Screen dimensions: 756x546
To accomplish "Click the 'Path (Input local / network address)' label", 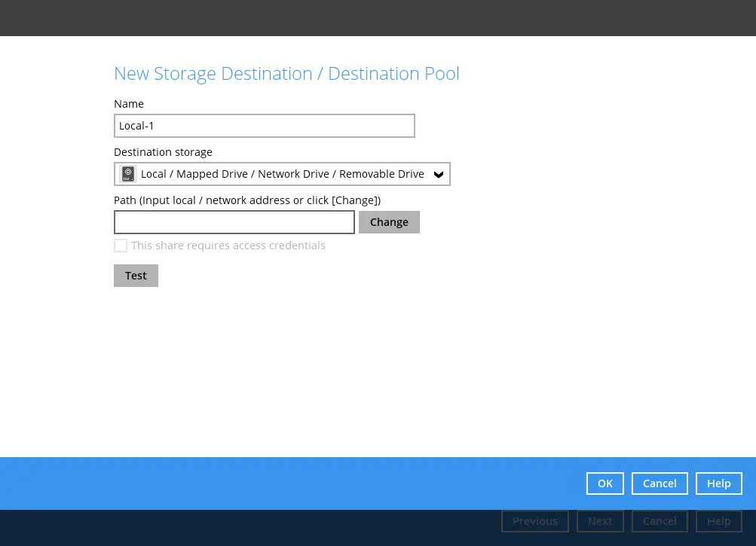I will (x=246, y=200).
